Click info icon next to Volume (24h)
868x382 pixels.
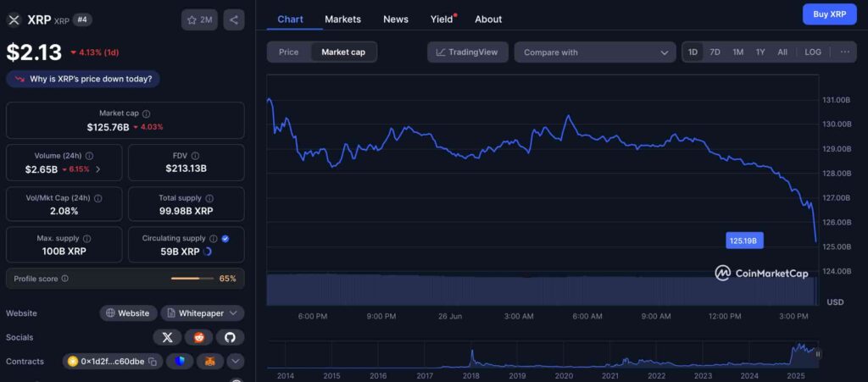90,156
